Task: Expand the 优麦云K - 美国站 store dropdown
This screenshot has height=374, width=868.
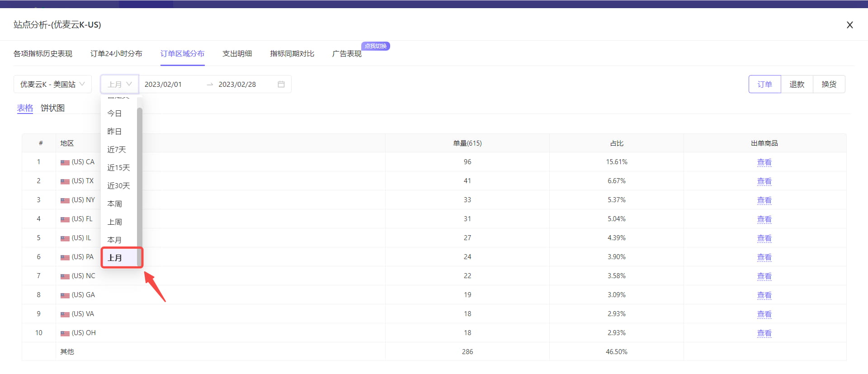Action: point(52,84)
